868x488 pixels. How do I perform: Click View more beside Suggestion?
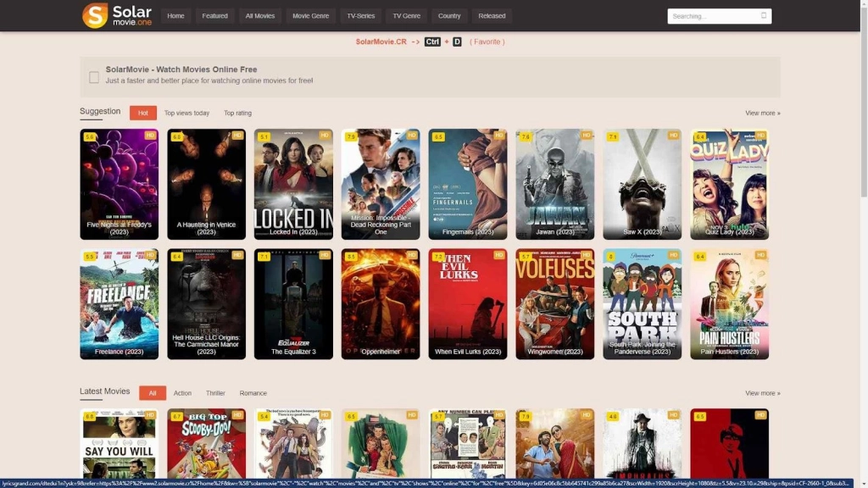[762, 113]
